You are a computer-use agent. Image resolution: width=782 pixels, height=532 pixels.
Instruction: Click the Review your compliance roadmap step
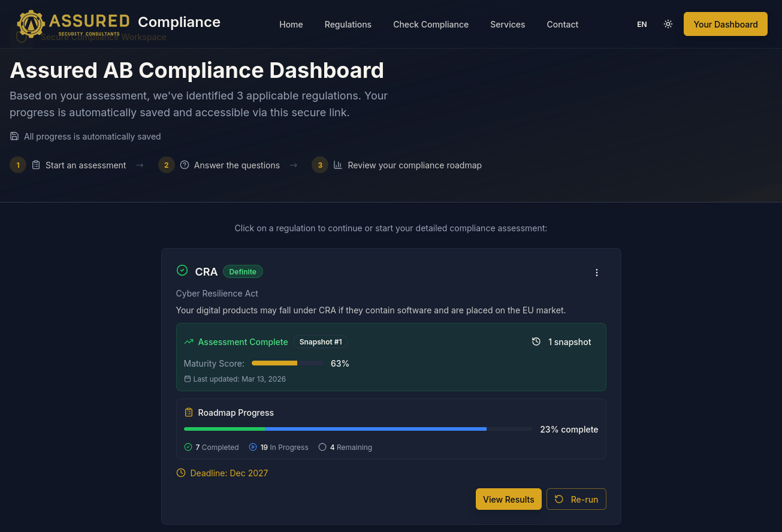pyautogui.click(x=415, y=165)
